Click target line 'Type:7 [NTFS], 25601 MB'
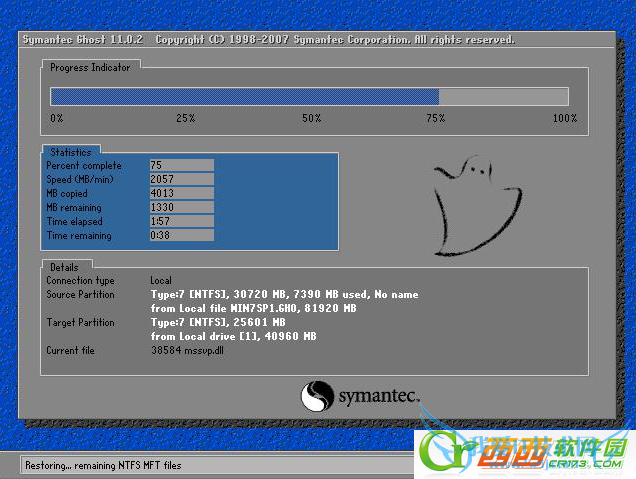Image resolution: width=636 pixels, height=479 pixels. pos(218,322)
